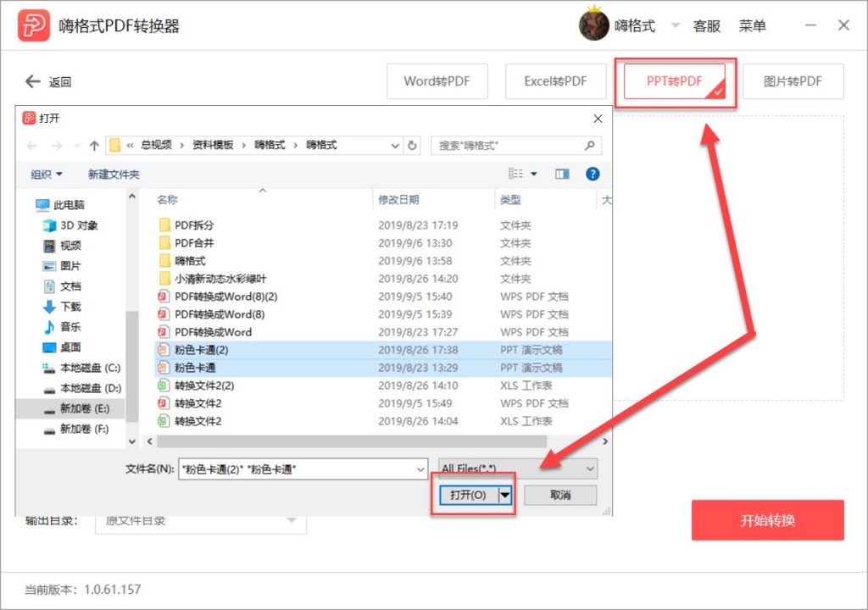Expand the address path dropdown
Viewport: 868px width, 610px height.
click(395, 146)
